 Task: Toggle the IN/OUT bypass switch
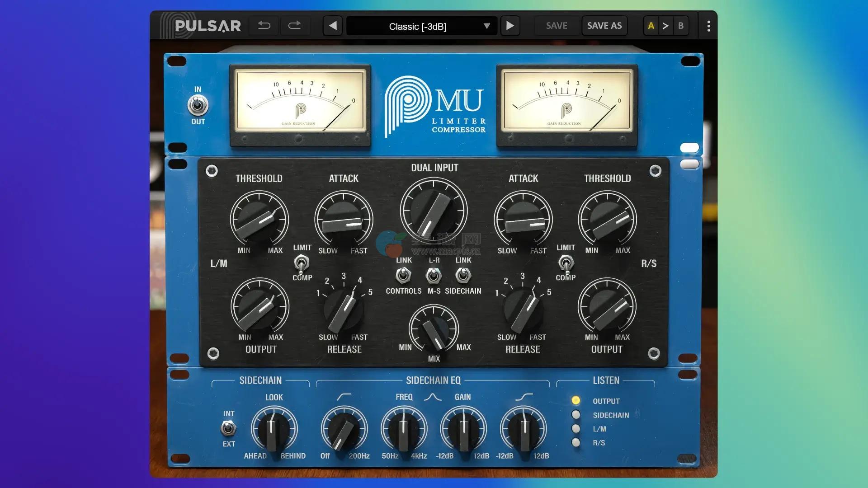pos(198,106)
